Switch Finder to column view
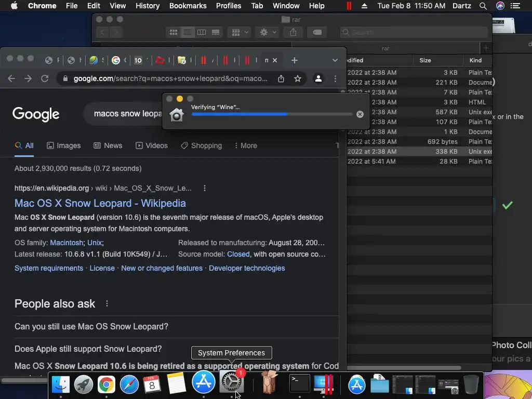Viewport: 532px width, 399px height. [202, 32]
